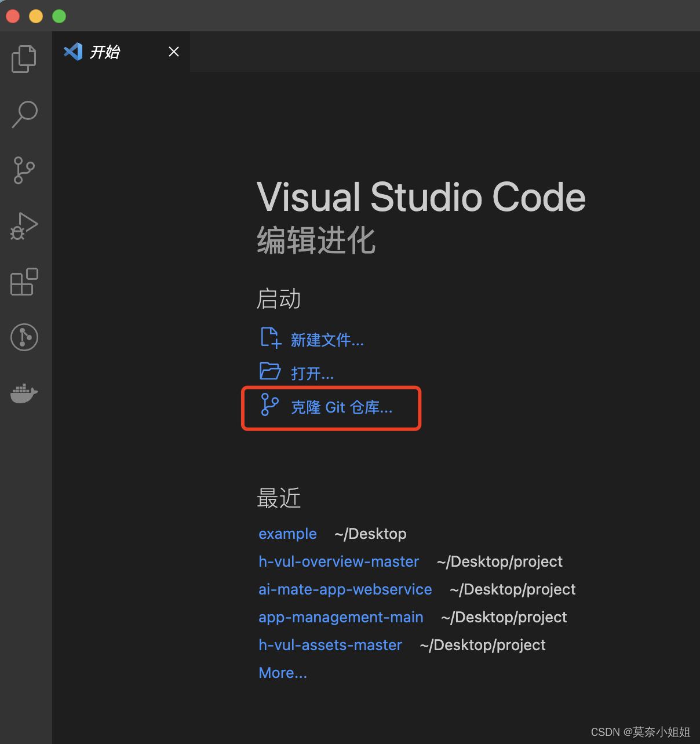Click the yellow minimize window button
This screenshot has height=744, width=700.
36,16
